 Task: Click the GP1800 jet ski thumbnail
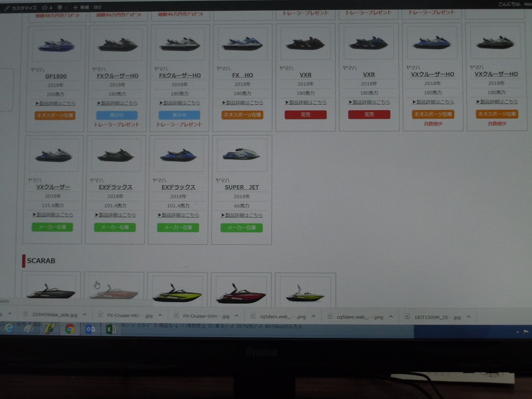[56, 45]
